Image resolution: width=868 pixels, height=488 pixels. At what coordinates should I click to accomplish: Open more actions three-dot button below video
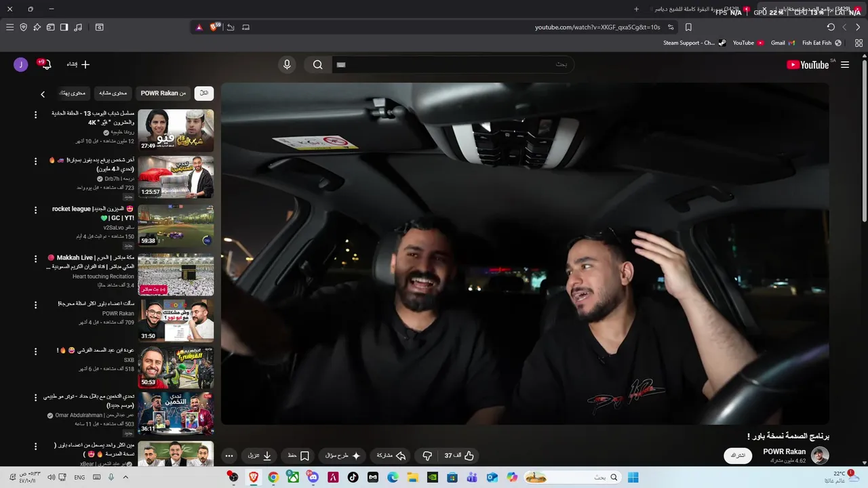[x=229, y=455]
